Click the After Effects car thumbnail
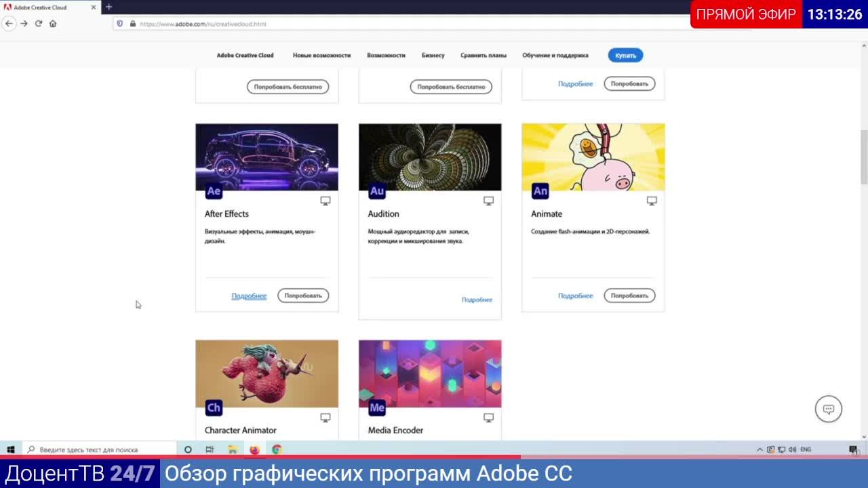The width and height of the screenshot is (868, 488). [267, 157]
